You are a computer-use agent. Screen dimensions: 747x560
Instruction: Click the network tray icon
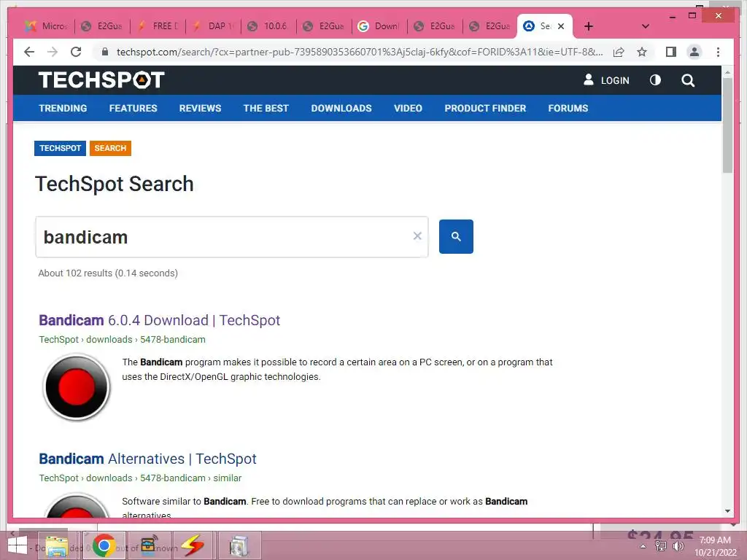(660, 546)
